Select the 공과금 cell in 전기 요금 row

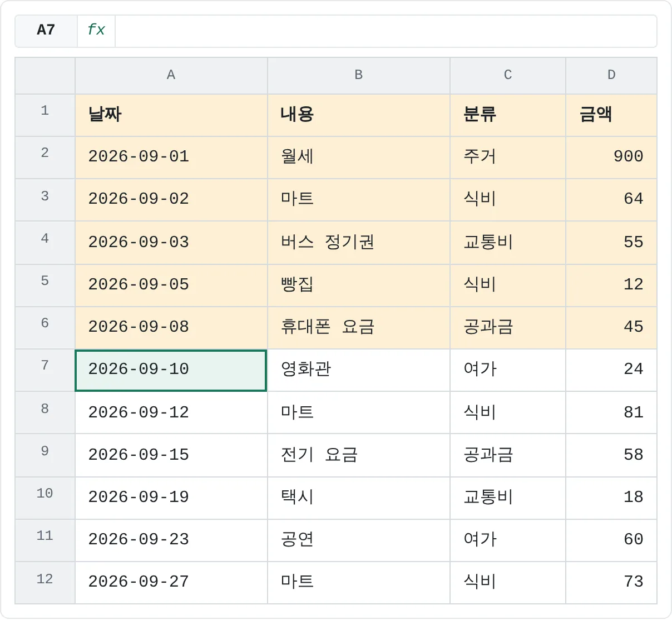pos(508,455)
